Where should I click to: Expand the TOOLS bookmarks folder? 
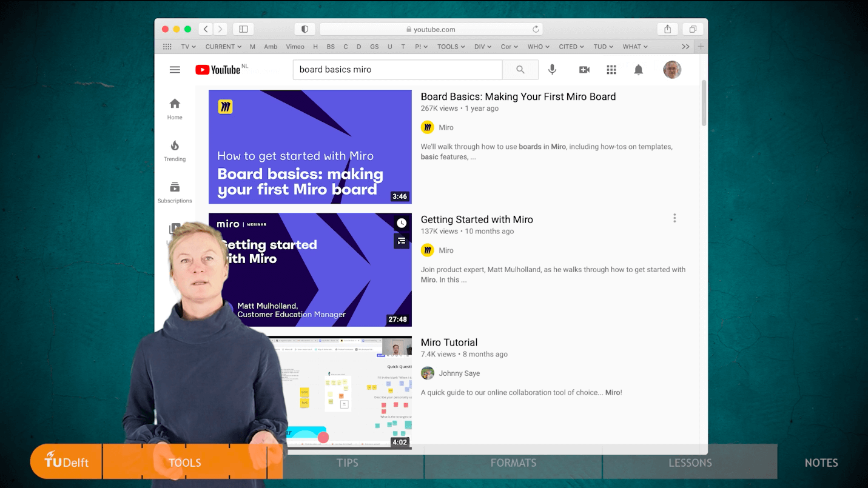451,47
